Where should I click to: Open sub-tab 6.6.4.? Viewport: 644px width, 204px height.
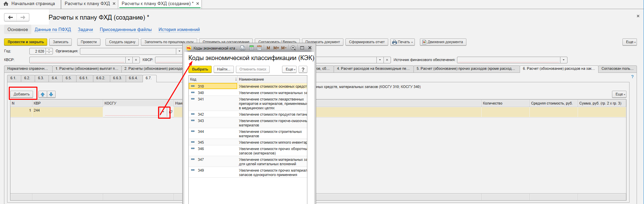click(x=133, y=78)
